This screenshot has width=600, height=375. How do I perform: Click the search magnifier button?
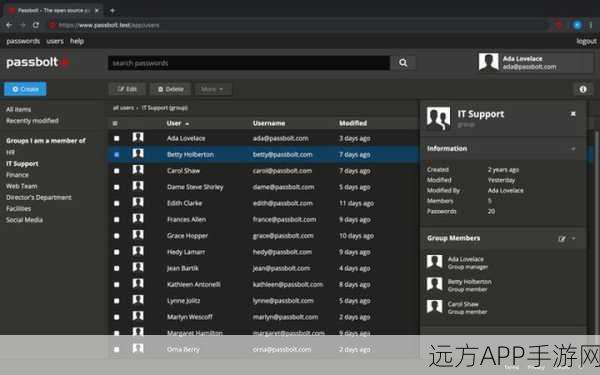(403, 63)
